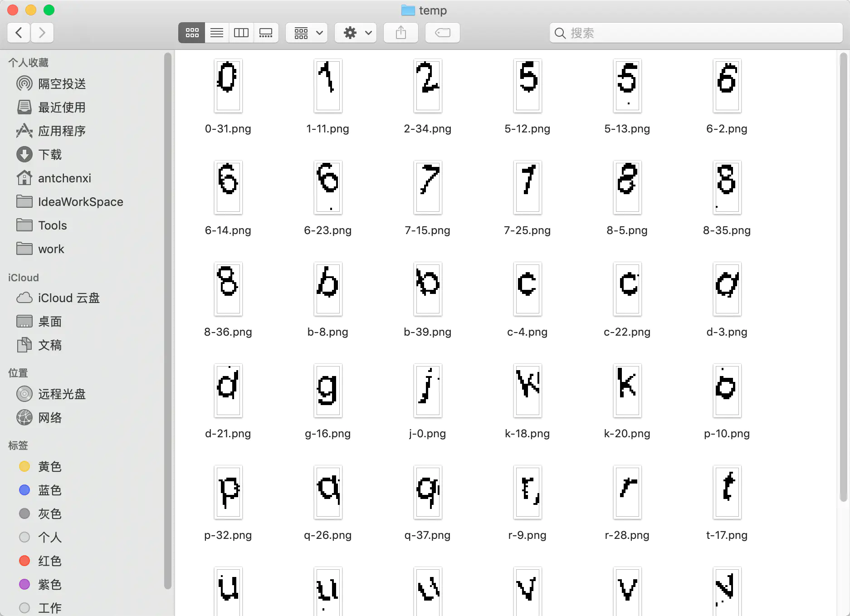Open the Downloads (下载) sidebar item

[50, 155]
